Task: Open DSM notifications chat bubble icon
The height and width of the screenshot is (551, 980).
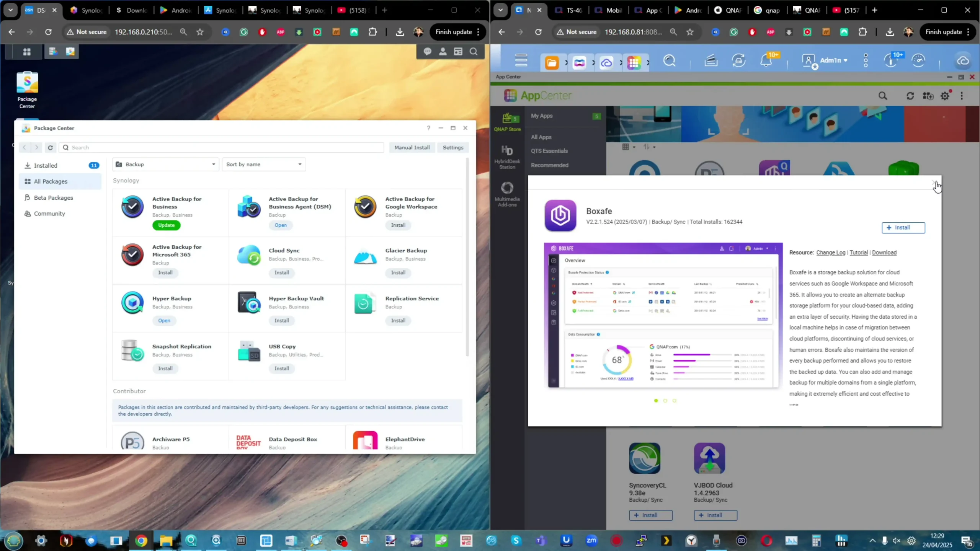Action: [x=428, y=52]
